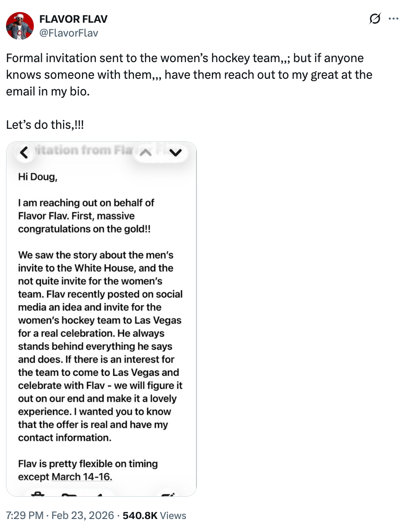The width and height of the screenshot is (407, 532).
Task: Open the 540.8K Views count
Action: (154, 515)
